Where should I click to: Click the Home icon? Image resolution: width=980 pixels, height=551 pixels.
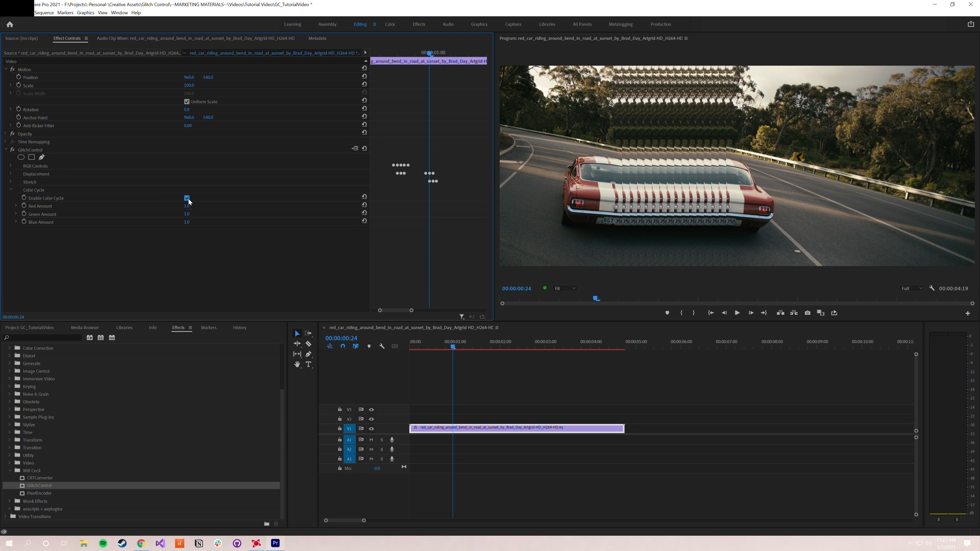tap(10, 24)
